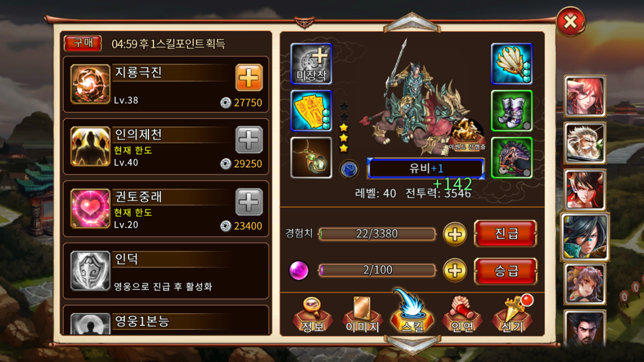Open the empty 미장착 equipment slot
The image size is (644, 362).
[x=311, y=64]
